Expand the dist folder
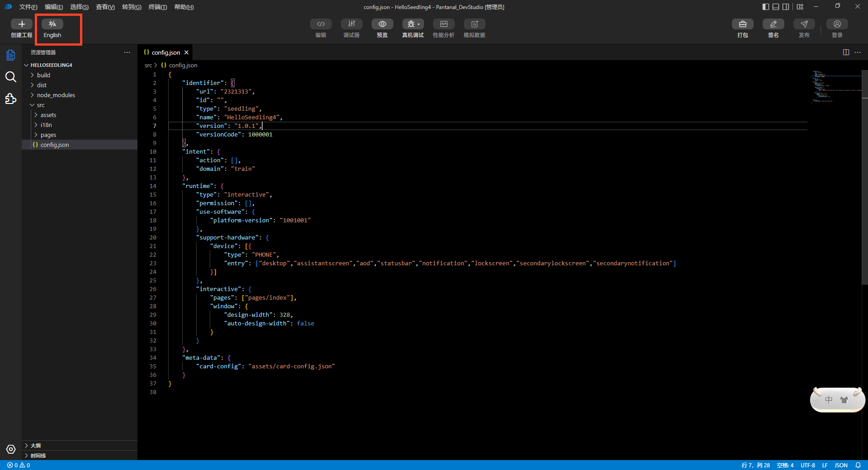 point(80,85)
